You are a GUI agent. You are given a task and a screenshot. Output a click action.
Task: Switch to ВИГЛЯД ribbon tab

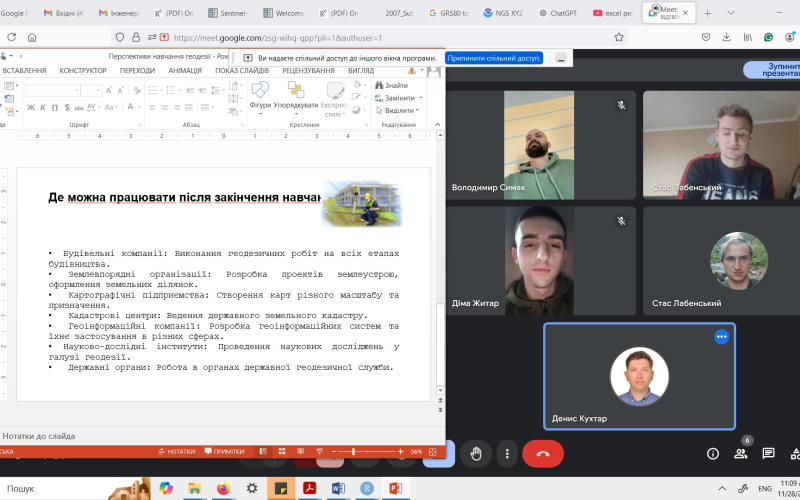click(x=361, y=70)
